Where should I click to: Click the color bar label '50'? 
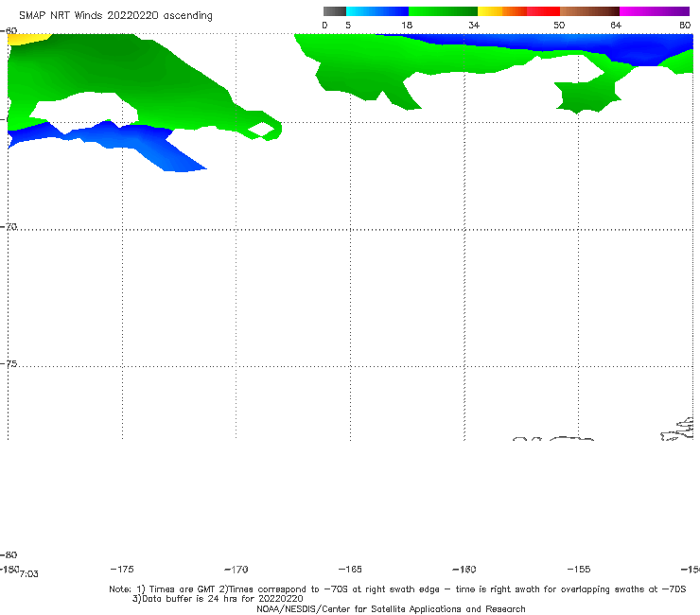tap(559, 26)
